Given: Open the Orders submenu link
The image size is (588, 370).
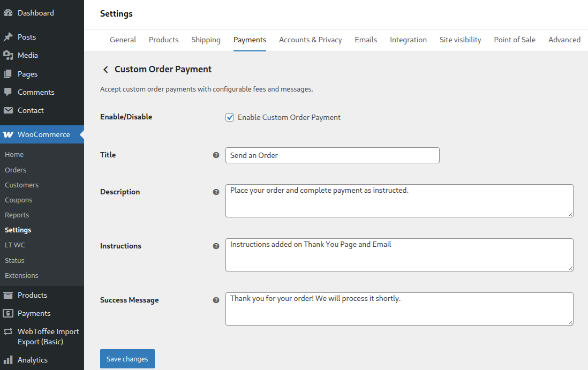Looking at the screenshot, I should tap(16, 170).
